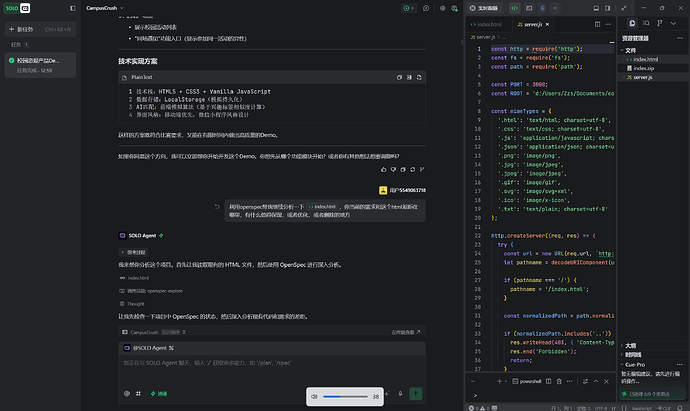
Task: Click the collapse arrows icon in title bar
Action: pos(624,8)
